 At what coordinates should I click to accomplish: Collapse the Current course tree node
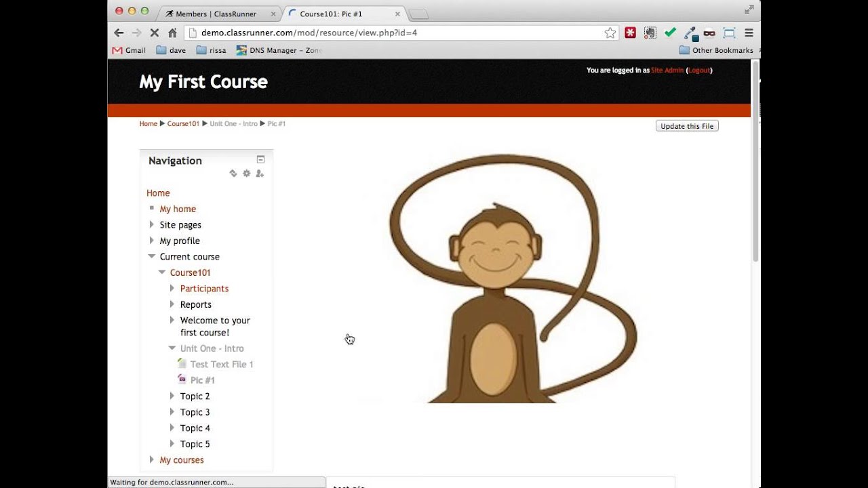pos(152,256)
